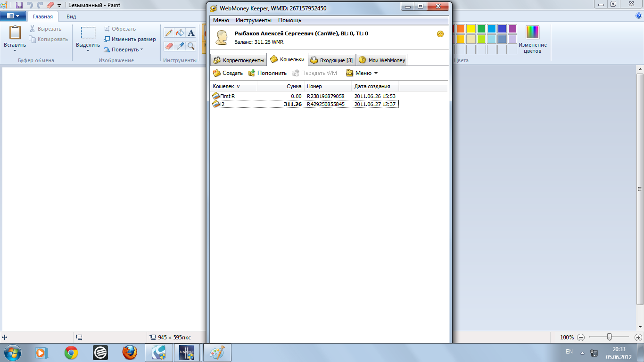This screenshot has height=362, width=644.
Task: Select the Eraser tool in Инструменты
Action: coord(169,46)
